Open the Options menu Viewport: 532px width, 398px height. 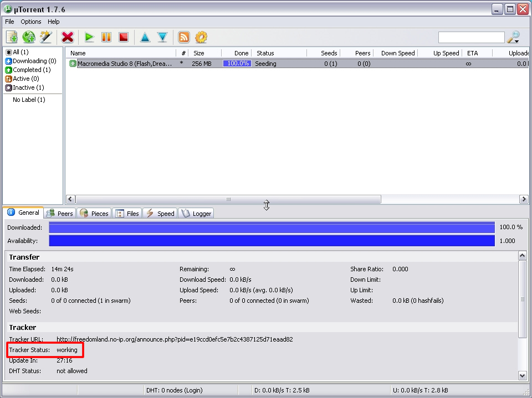click(31, 22)
